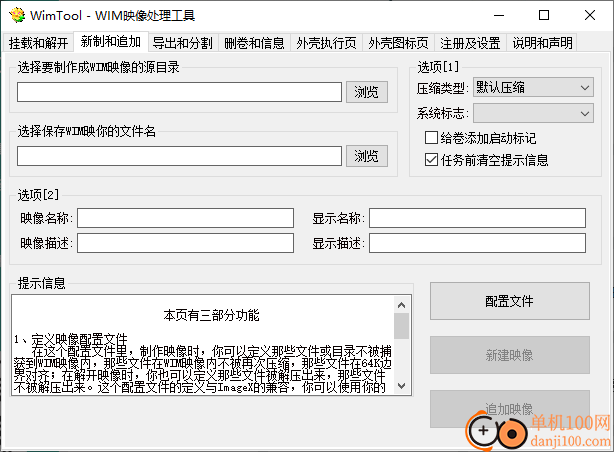Switch to the 外壳图标页 tab
This screenshot has width=614, height=452.
399,43
